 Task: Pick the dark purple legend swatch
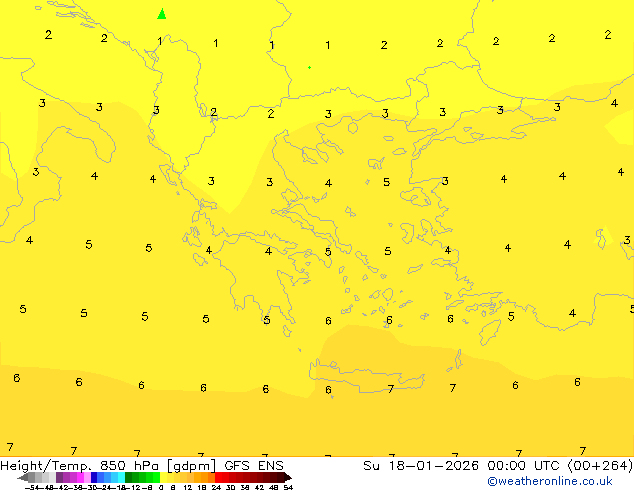59,477
